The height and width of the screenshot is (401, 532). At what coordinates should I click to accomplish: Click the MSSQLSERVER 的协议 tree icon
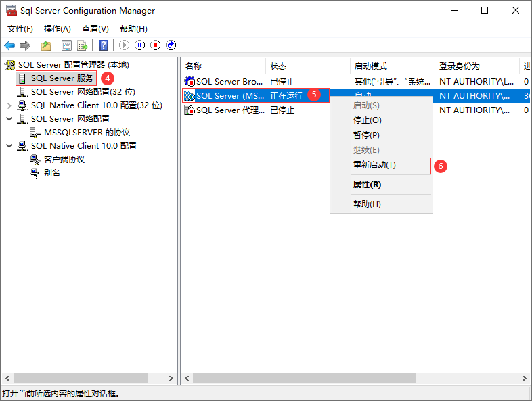(35, 132)
